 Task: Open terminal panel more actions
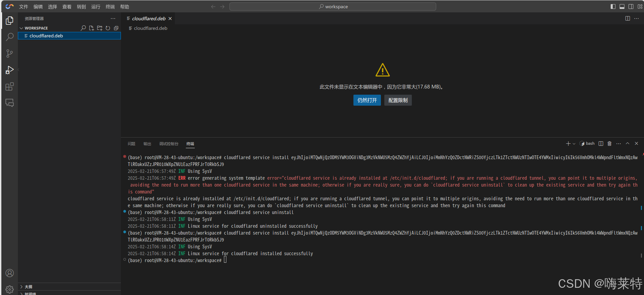[x=619, y=144]
